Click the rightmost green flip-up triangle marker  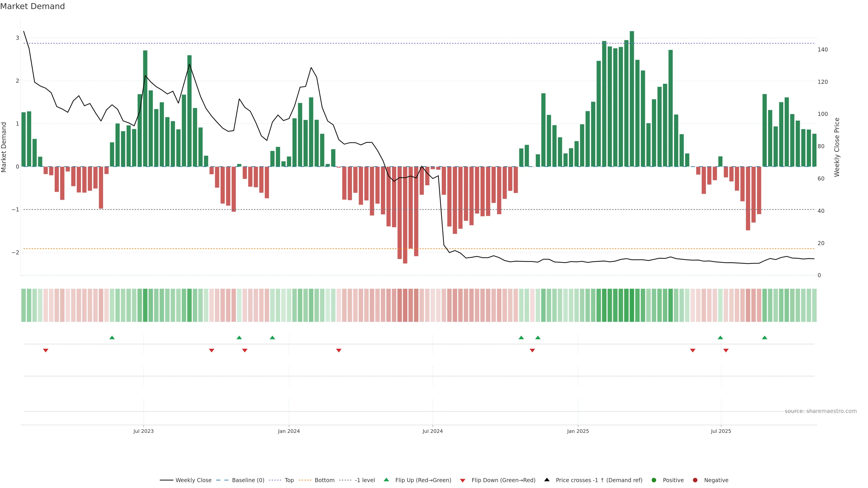[x=764, y=338]
